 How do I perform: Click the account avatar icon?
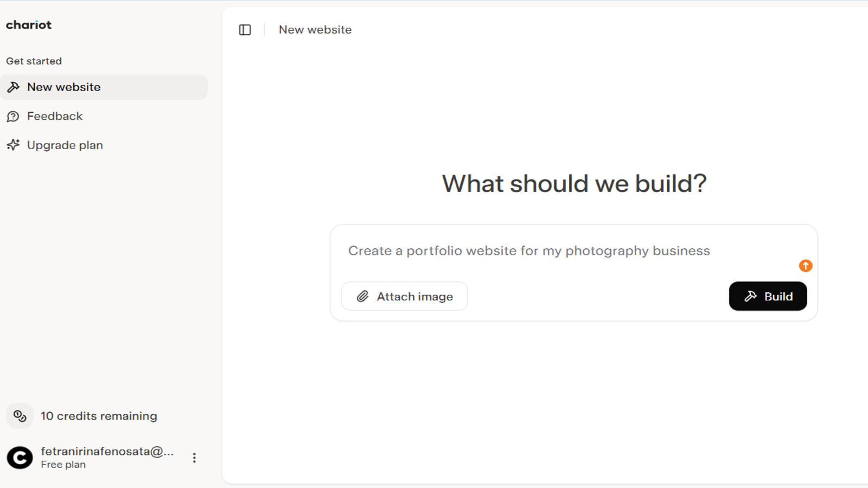(20, 458)
